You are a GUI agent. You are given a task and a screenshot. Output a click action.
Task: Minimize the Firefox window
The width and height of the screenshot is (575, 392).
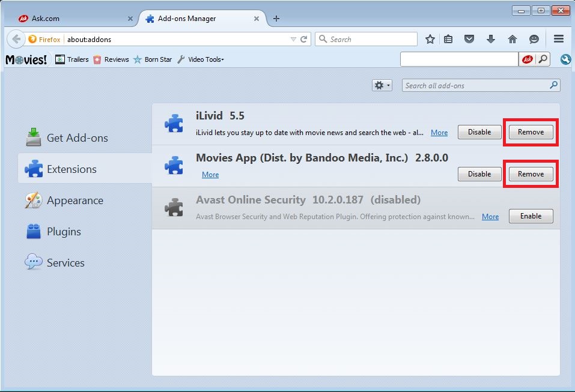(521, 10)
